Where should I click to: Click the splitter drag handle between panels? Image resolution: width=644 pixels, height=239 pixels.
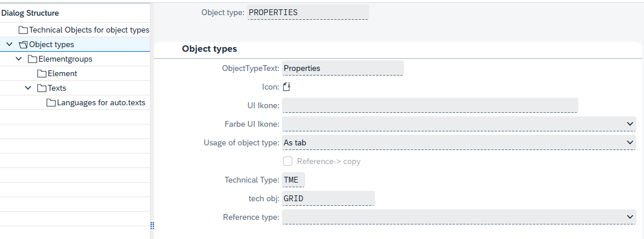pos(152,226)
